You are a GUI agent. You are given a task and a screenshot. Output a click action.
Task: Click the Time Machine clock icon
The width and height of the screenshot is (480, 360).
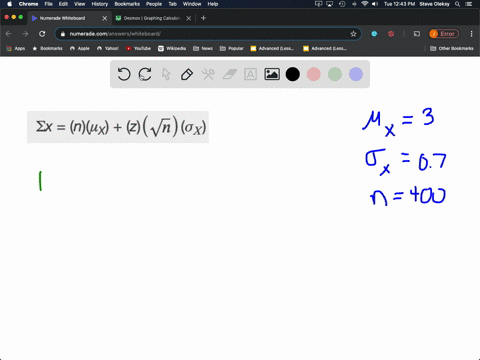pyautogui.click(x=342, y=4)
